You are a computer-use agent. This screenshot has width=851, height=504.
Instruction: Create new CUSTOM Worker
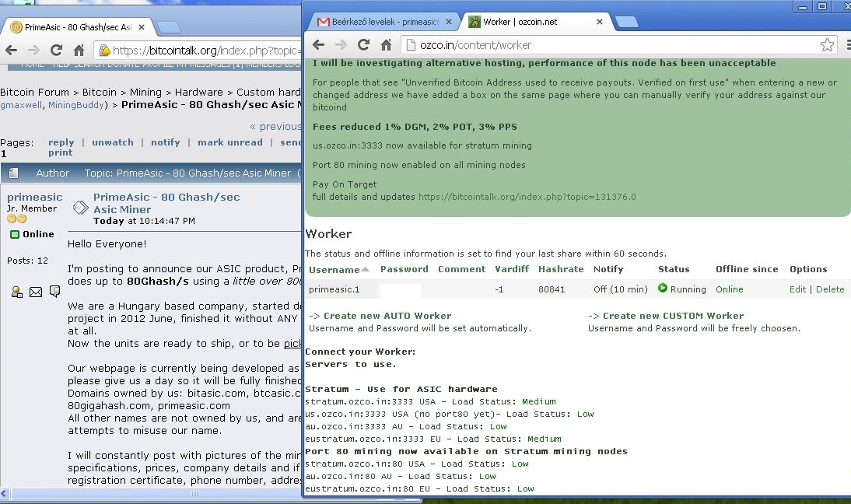tap(673, 316)
